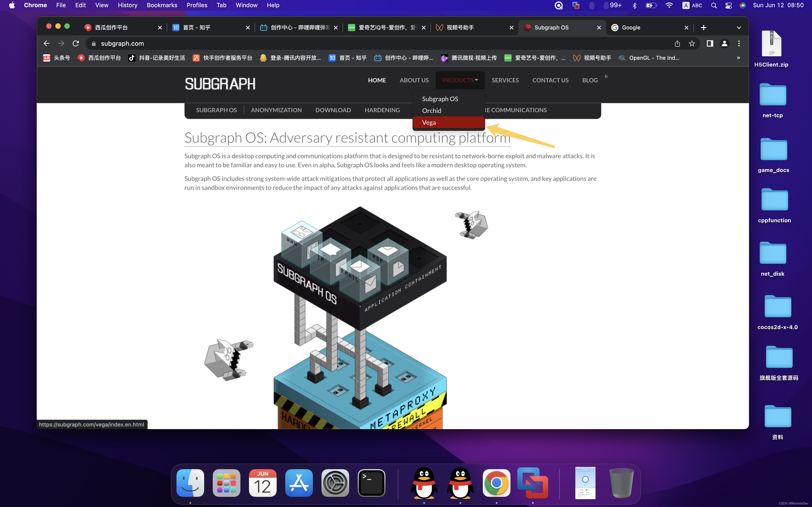The image size is (812, 507).
Task: Click the Chrome reload page icon
Action: point(76,44)
